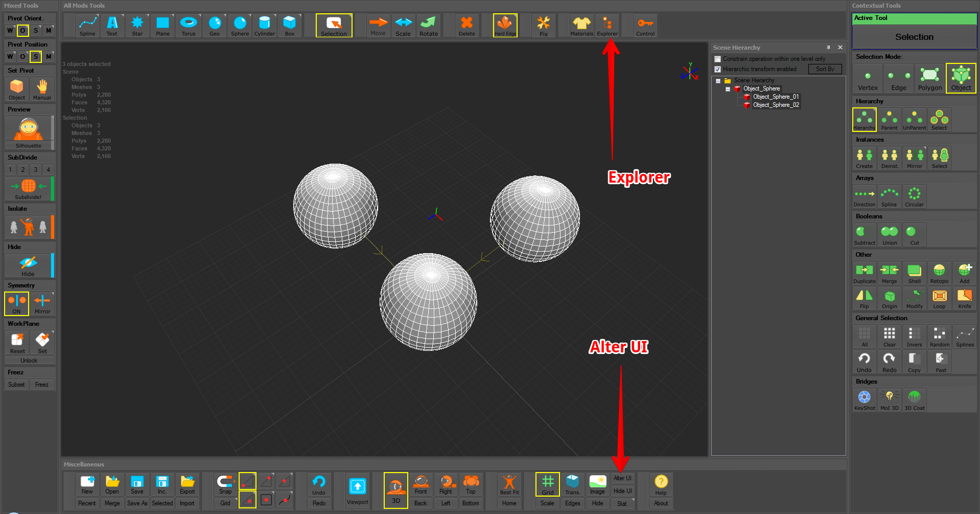Click the Union boolean icon

889,234
